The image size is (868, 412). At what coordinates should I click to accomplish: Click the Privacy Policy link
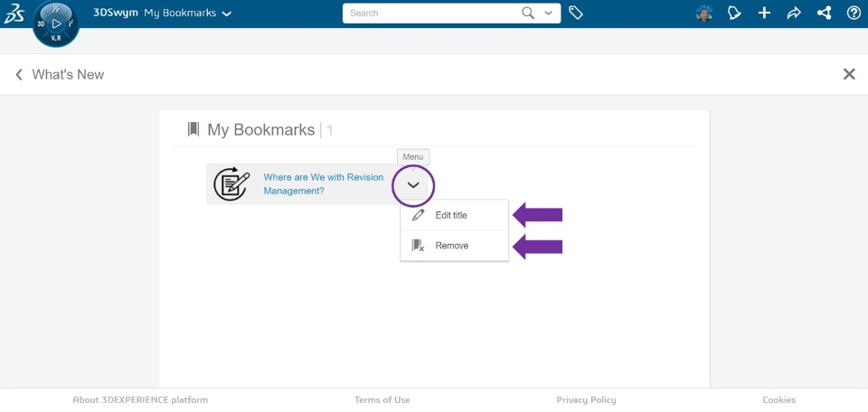pos(586,400)
